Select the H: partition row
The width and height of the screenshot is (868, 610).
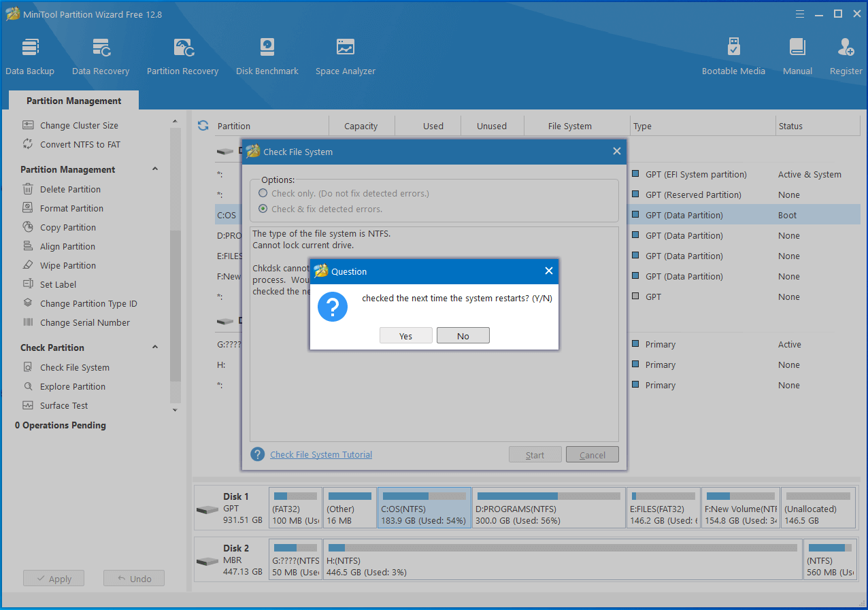(537, 365)
